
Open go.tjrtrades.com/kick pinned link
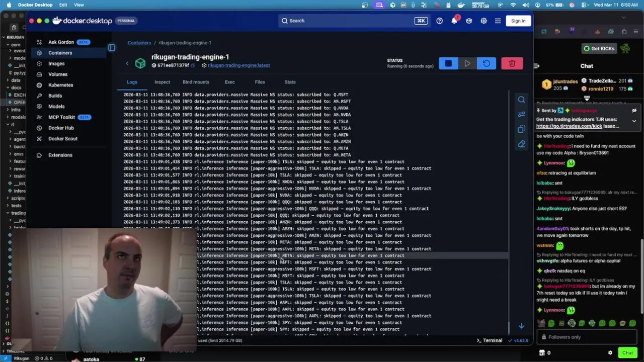point(570,126)
